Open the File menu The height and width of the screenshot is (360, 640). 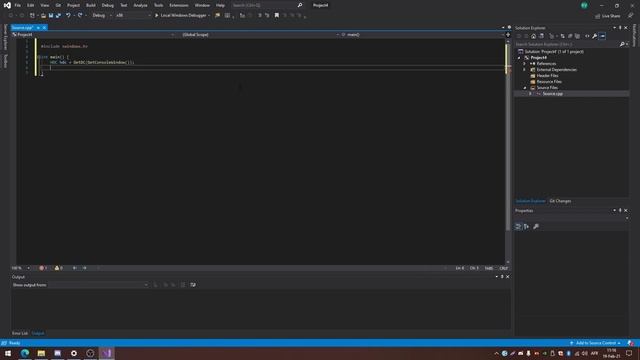(18, 5)
